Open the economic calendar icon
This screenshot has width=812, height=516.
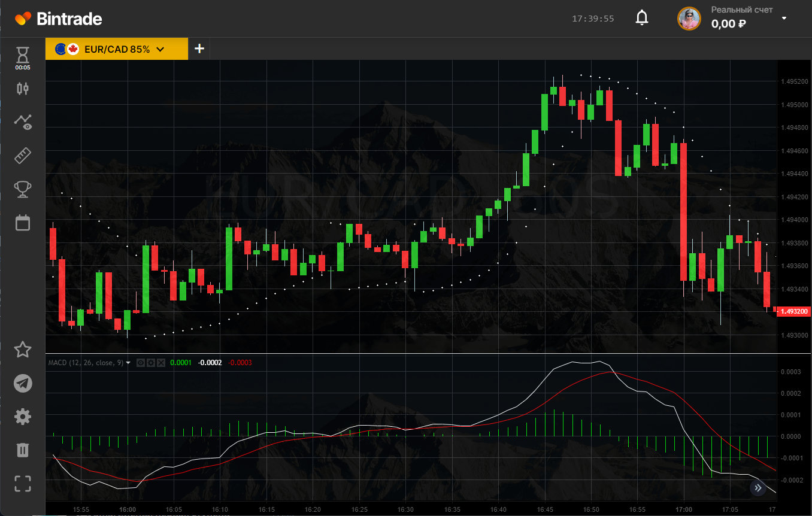pyautogui.click(x=23, y=223)
